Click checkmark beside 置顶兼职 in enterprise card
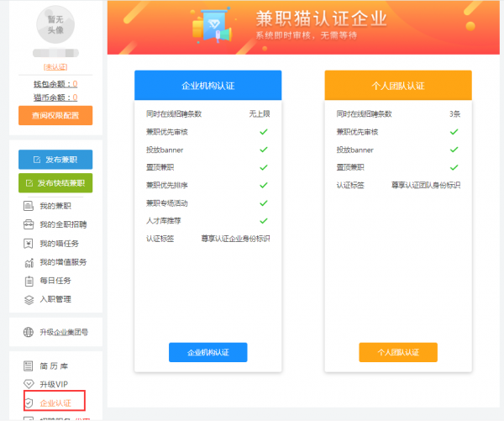This screenshot has height=421, width=504. 264,167
